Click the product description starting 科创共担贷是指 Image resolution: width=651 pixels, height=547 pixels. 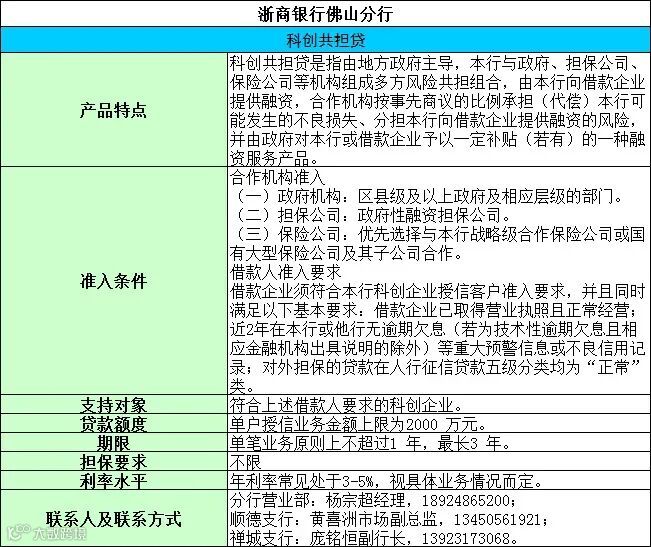coord(438,110)
